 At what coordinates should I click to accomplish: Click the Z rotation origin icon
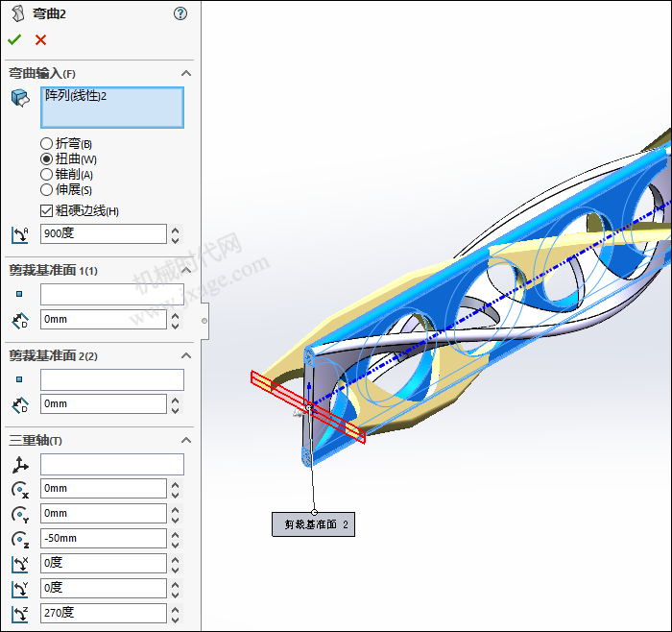point(20,540)
